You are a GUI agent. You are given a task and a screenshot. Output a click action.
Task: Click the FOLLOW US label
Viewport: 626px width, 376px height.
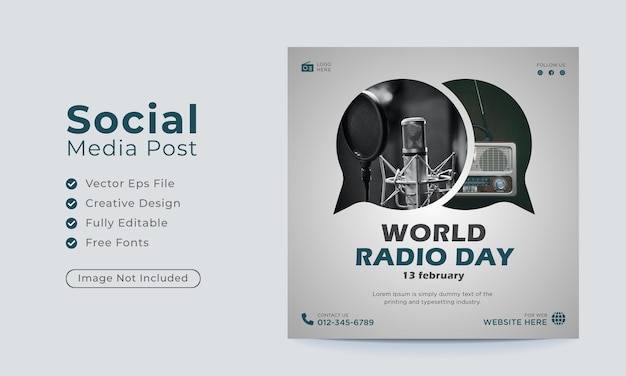pyautogui.click(x=551, y=65)
